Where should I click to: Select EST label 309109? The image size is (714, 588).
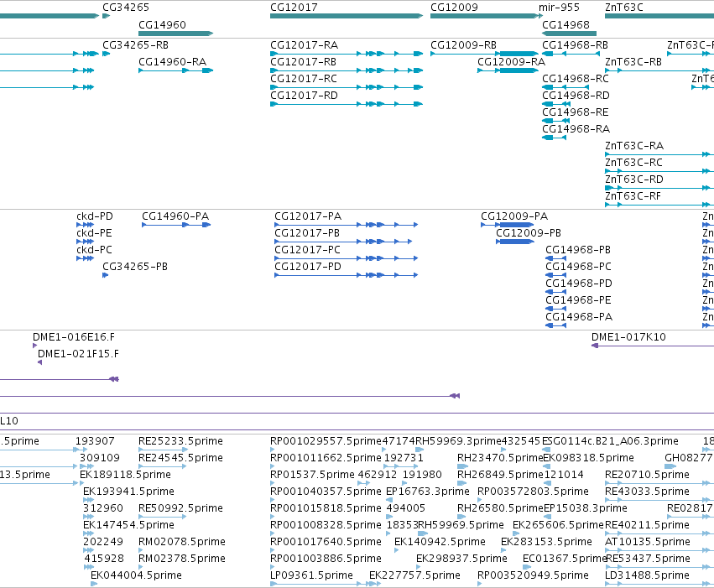coord(100,458)
